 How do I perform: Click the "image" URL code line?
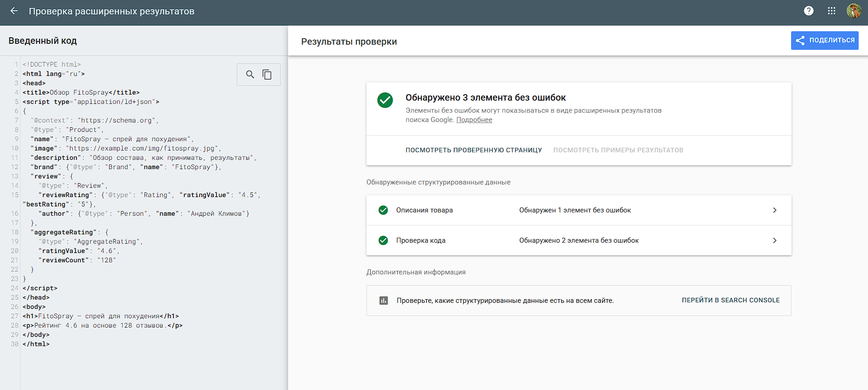point(126,148)
